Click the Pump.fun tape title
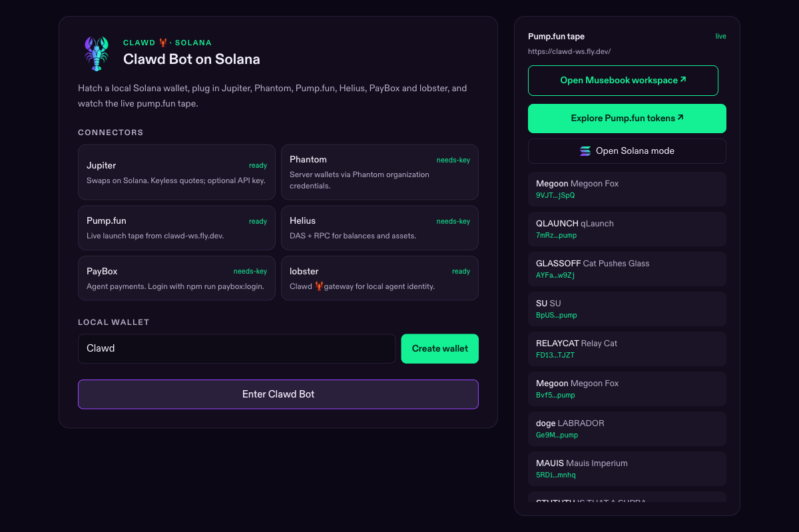 [556, 37]
